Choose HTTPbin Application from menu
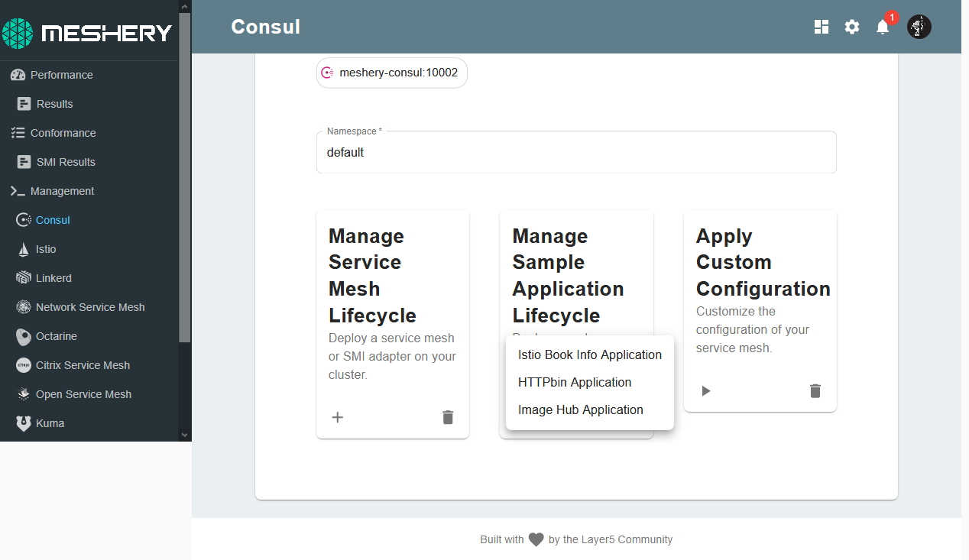The width and height of the screenshot is (969, 560). tap(575, 382)
